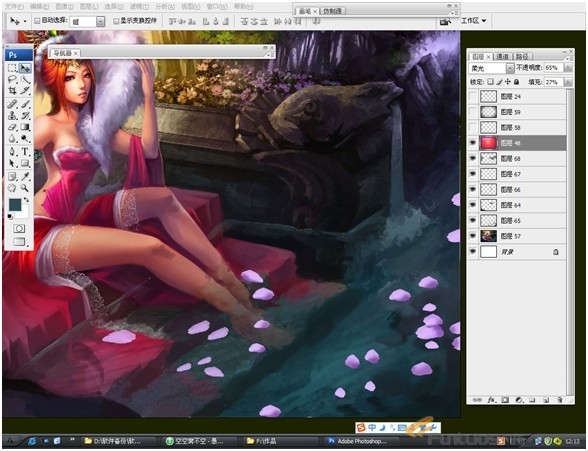Select the Lasso tool
The height and width of the screenshot is (451, 588).
click(x=12, y=79)
